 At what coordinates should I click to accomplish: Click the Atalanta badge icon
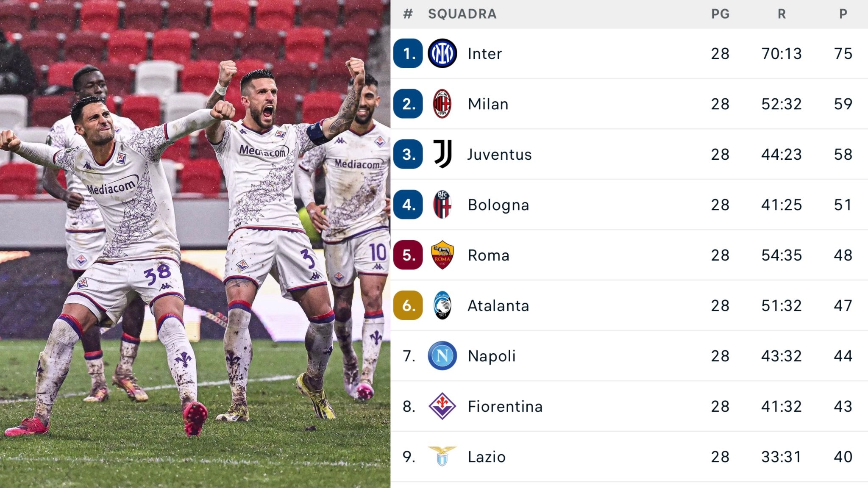tap(442, 305)
